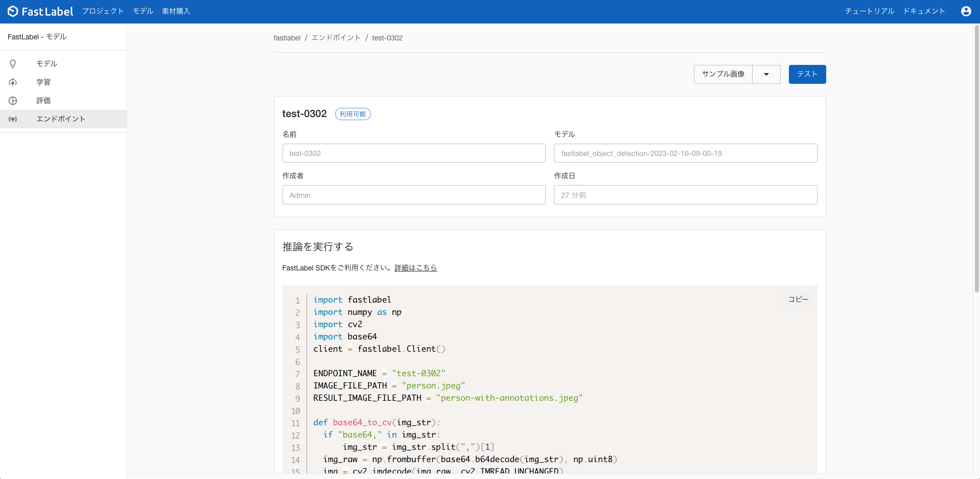Go to エンドポイント breadcrumb link
Viewport: 980px width, 479px height.
click(x=336, y=38)
